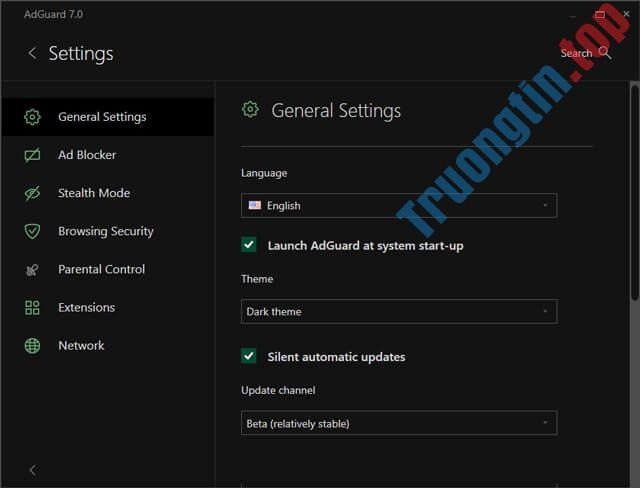
Task: Open the Update channel dropdown
Action: click(x=399, y=423)
